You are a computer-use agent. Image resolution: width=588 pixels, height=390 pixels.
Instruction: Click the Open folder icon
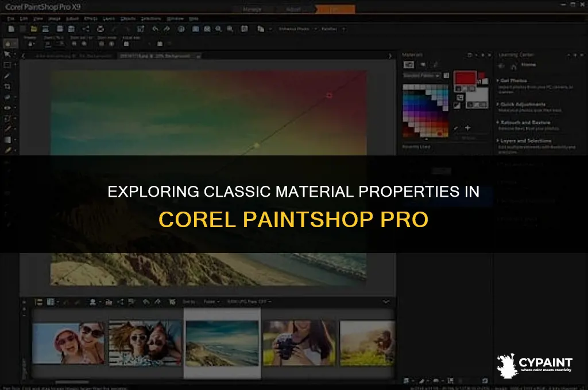click(x=34, y=29)
